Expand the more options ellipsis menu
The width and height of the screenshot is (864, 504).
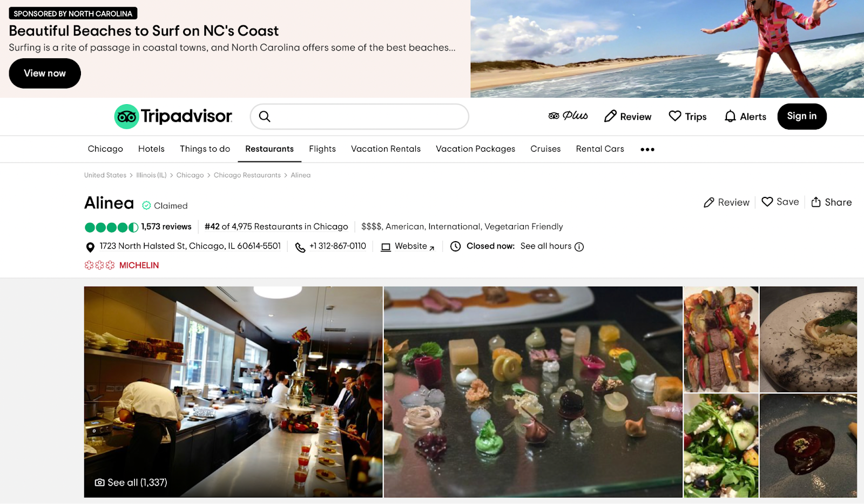(647, 149)
